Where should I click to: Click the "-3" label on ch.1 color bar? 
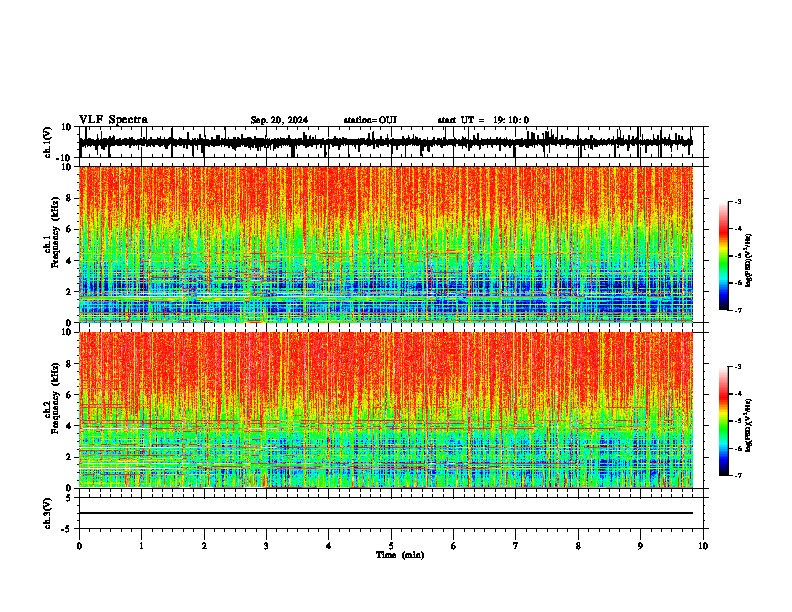coord(738,201)
